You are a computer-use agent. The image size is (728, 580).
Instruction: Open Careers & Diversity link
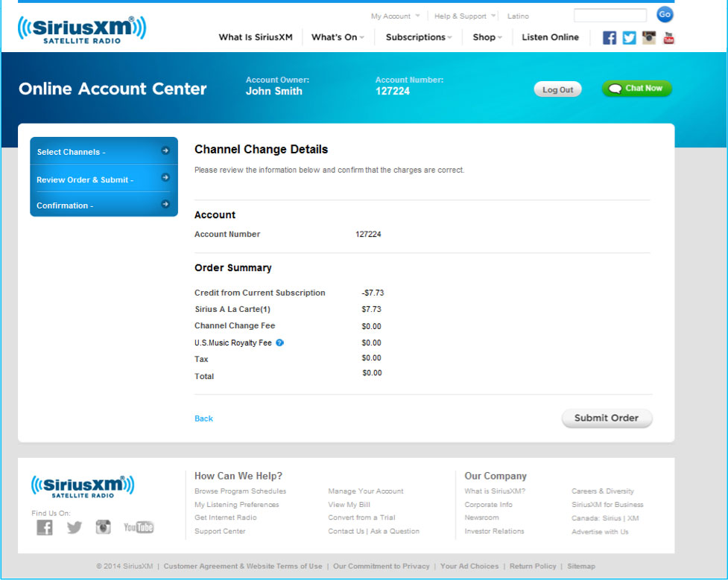coord(603,491)
